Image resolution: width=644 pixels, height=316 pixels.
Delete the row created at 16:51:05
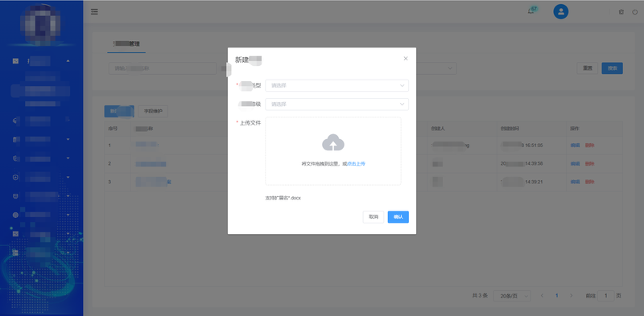coord(589,146)
